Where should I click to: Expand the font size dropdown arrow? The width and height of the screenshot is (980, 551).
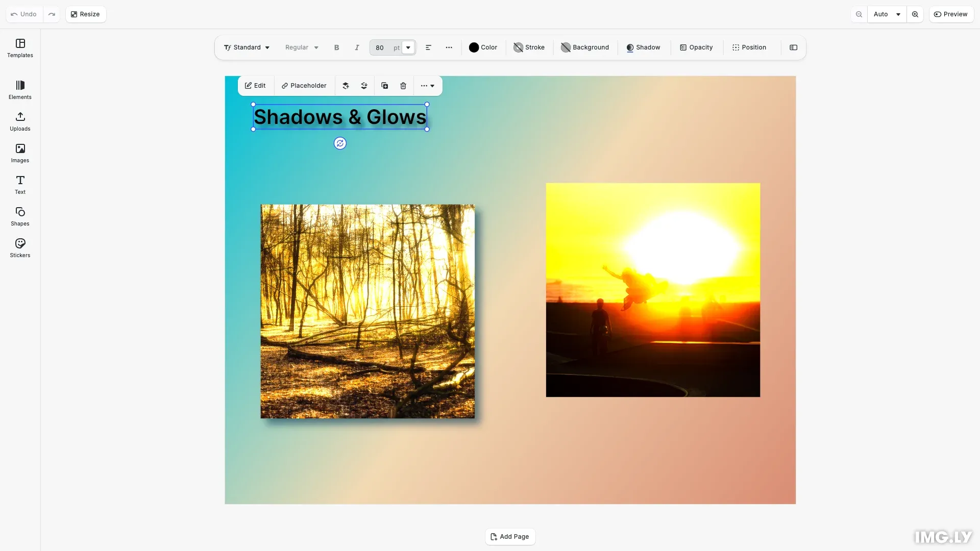pyautogui.click(x=409, y=47)
